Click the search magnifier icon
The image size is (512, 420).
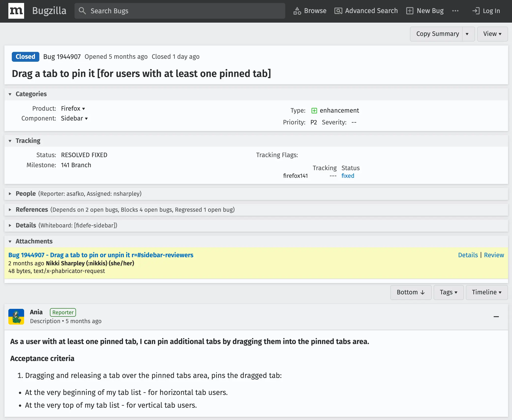click(82, 11)
